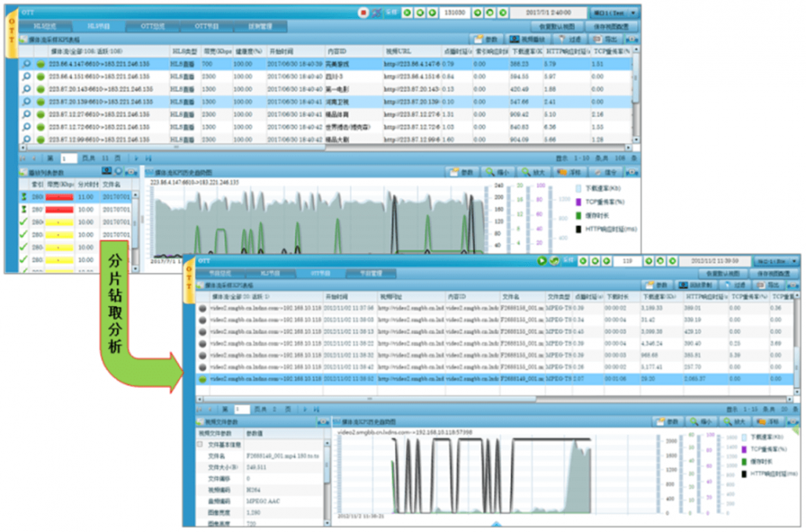Click 保存视图配置 button in upper window
This screenshot has width=806, height=532.
pyautogui.click(x=609, y=26)
